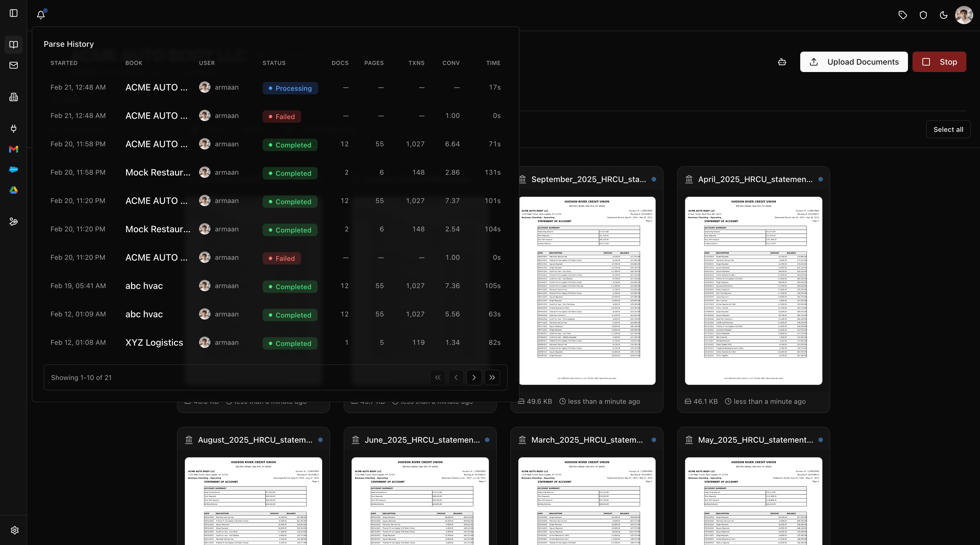Click the blue status dot on May_2025 card
The height and width of the screenshot is (545, 980).
coord(821,440)
